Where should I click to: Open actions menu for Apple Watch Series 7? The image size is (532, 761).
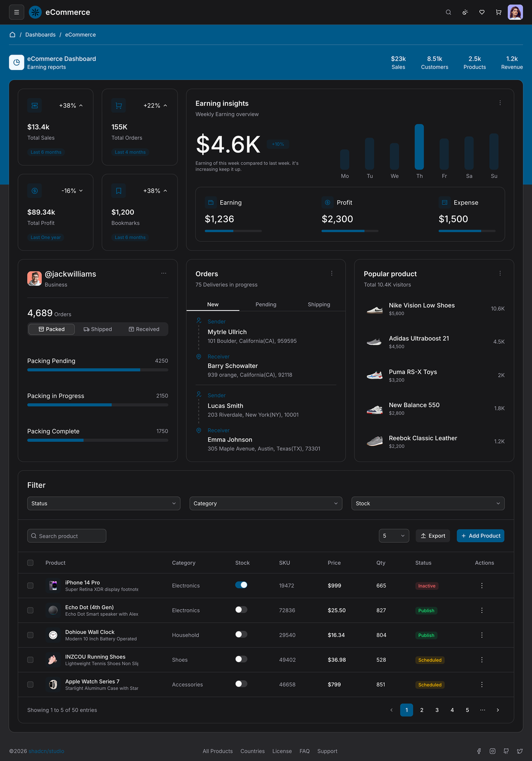tap(482, 685)
